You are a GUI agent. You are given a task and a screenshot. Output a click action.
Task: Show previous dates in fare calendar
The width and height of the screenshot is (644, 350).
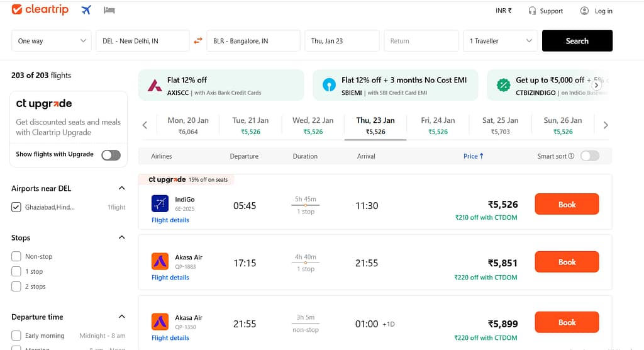click(145, 125)
